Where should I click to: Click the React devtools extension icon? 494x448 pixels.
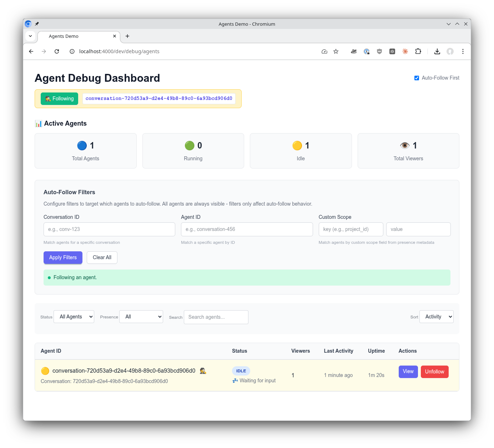(392, 51)
